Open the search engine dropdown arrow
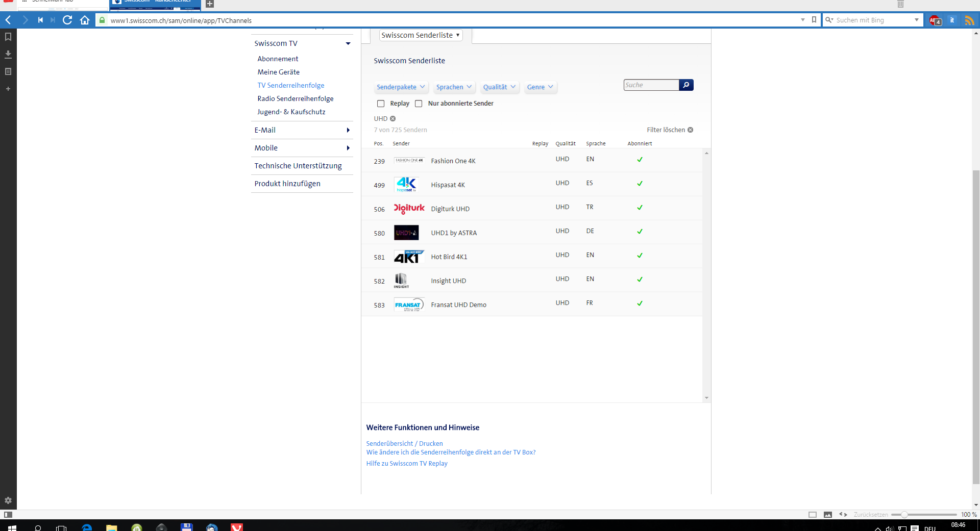 click(x=917, y=20)
